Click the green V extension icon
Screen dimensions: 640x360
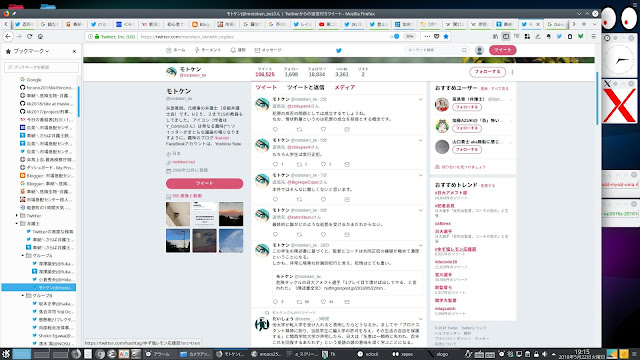pyautogui.click(x=580, y=36)
